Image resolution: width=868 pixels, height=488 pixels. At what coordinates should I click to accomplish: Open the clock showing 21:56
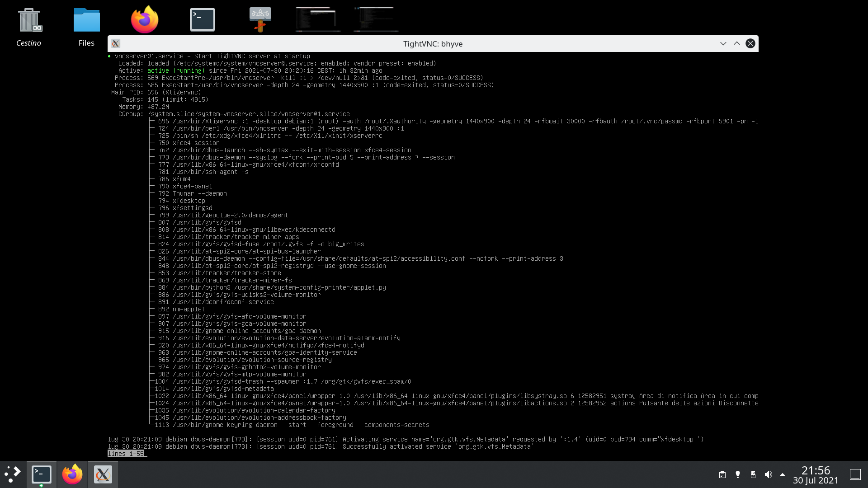(816, 475)
